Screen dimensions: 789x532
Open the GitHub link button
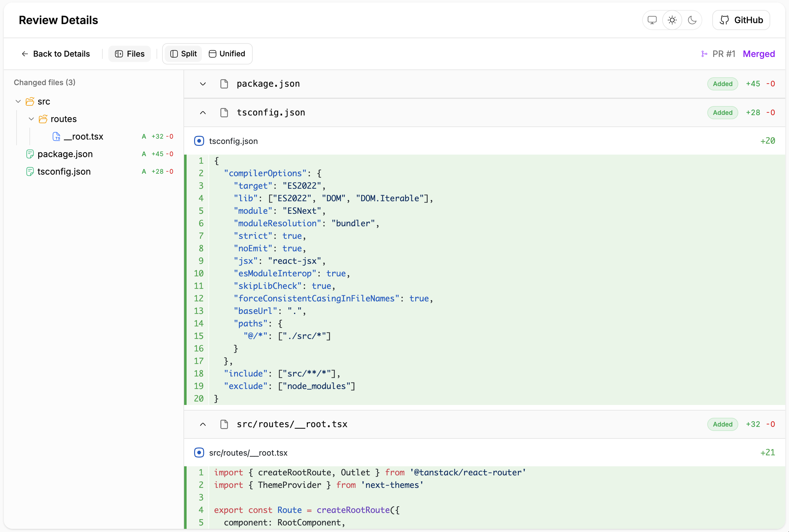pos(741,20)
